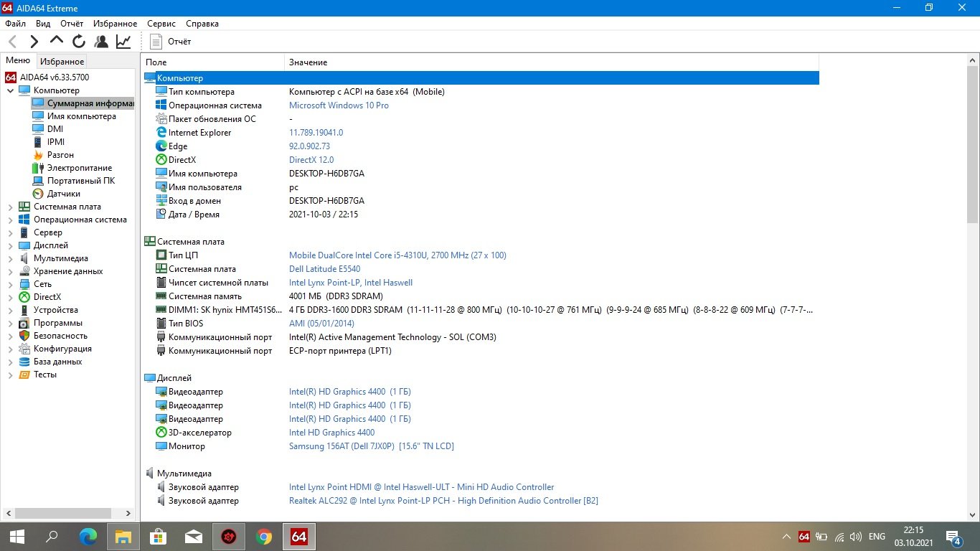Viewport: 980px width, 551px height.
Task: Expand the Дисплей tree node
Action: pyautogui.click(x=10, y=245)
